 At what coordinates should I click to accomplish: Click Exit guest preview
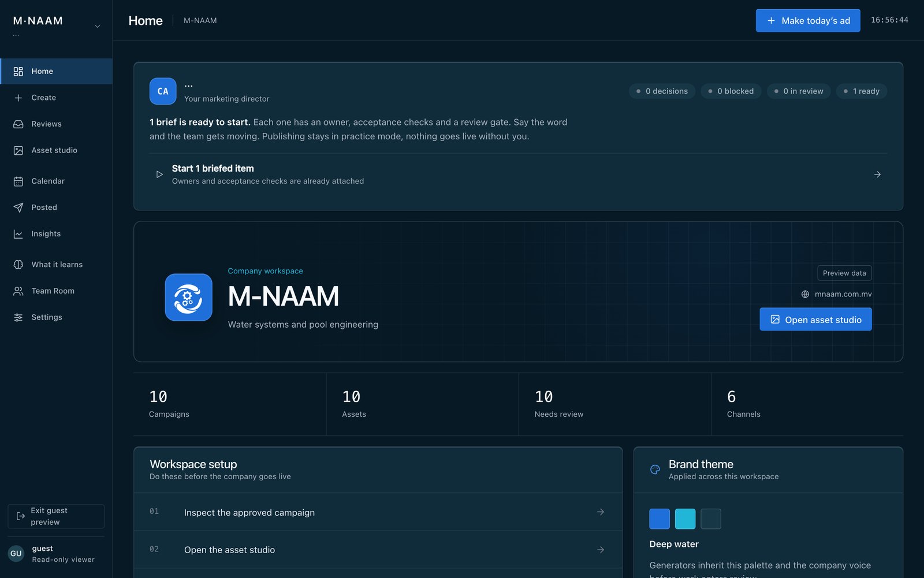pos(56,516)
